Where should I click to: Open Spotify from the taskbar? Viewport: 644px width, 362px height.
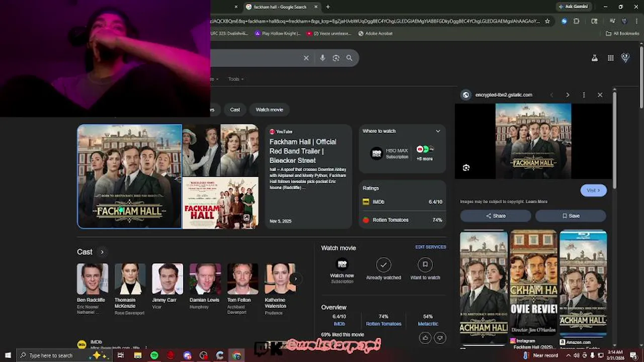coord(154,355)
